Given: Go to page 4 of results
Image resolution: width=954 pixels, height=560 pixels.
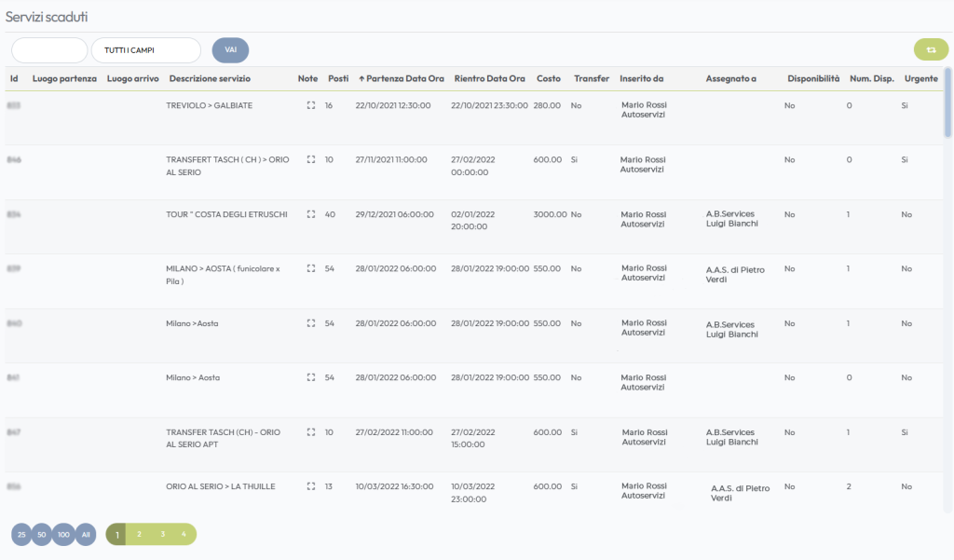Looking at the screenshot, I should 184,534.
